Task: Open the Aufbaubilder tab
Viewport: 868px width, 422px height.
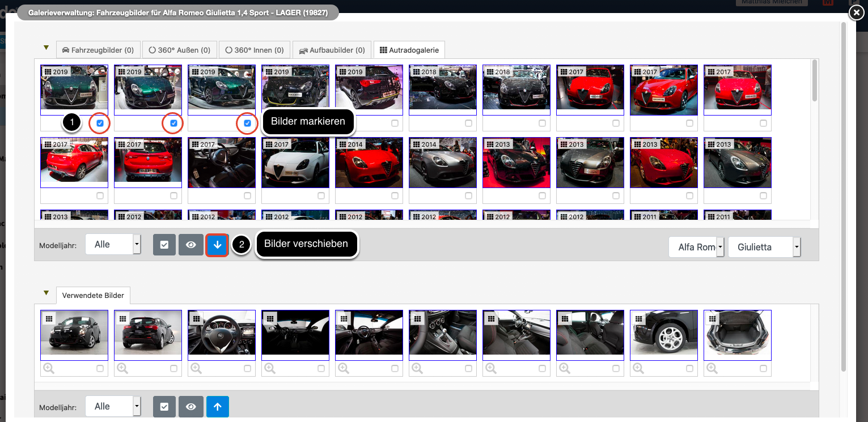Action: click(x=332, y=50)
